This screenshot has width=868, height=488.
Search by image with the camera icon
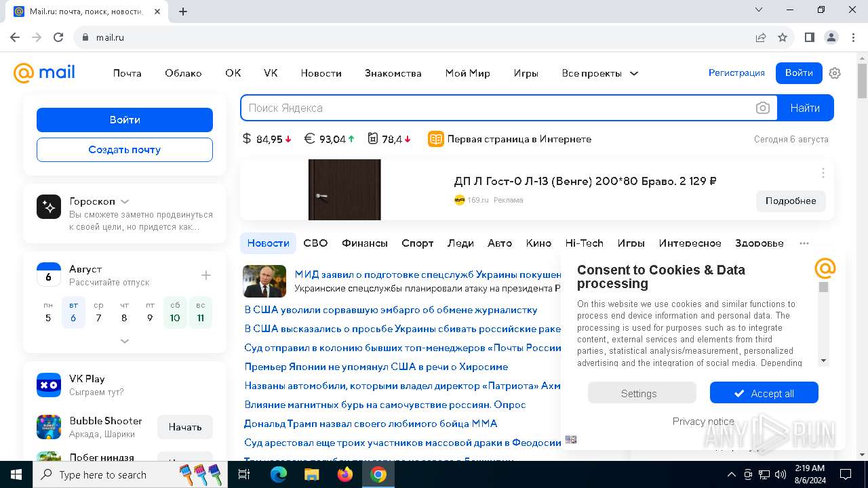pyautogui.click(x=763, y=108)
